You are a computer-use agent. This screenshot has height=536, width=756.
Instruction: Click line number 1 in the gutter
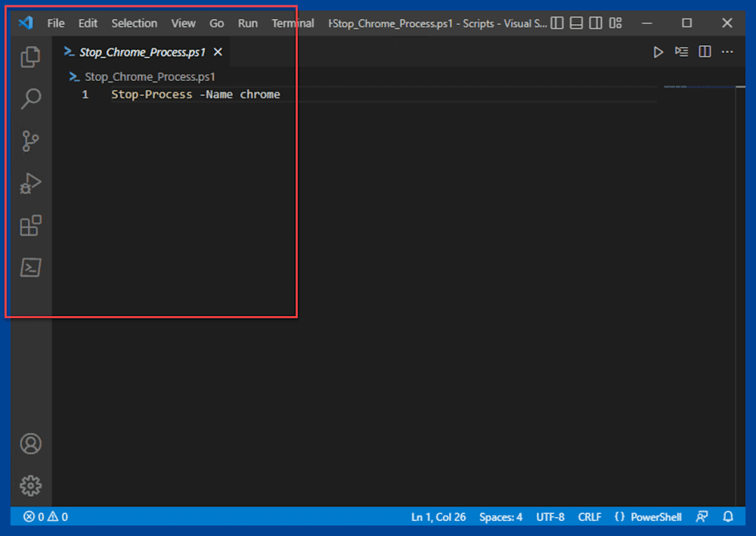click(85, 94)
